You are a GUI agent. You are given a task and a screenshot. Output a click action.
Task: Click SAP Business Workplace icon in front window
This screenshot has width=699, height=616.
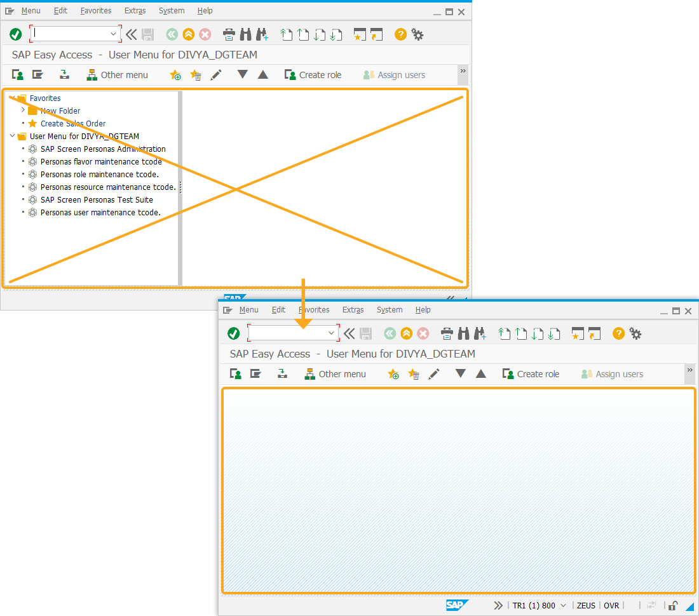(282, 373)
